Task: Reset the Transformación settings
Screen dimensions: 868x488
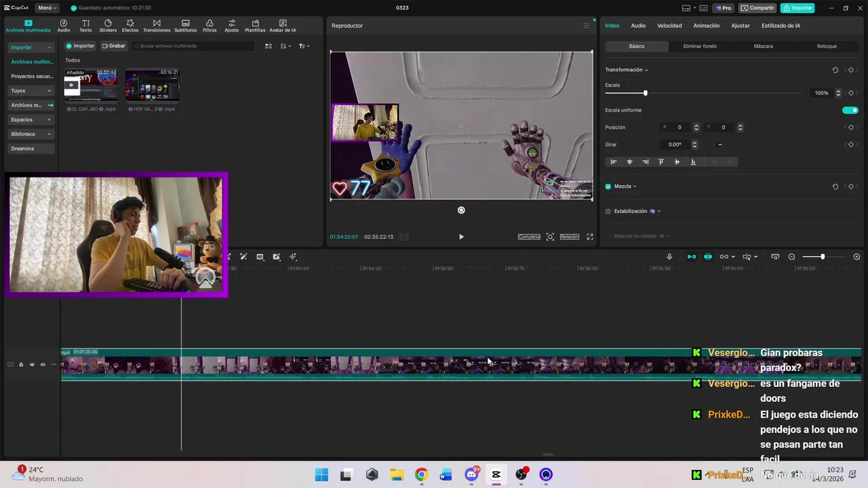Action: [835, 70]
